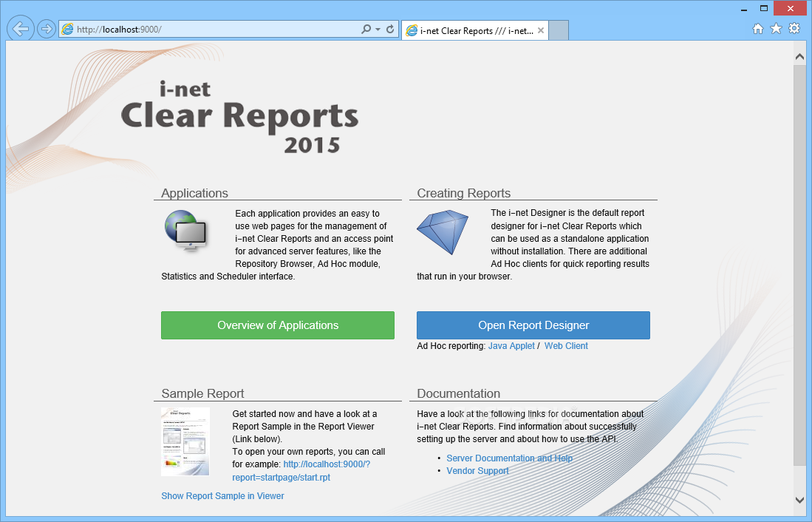The width and height of the screenshot is (812, 522).
Task: Click the Documentation heading
Action: pyautogui.click(x=458, y=394)
